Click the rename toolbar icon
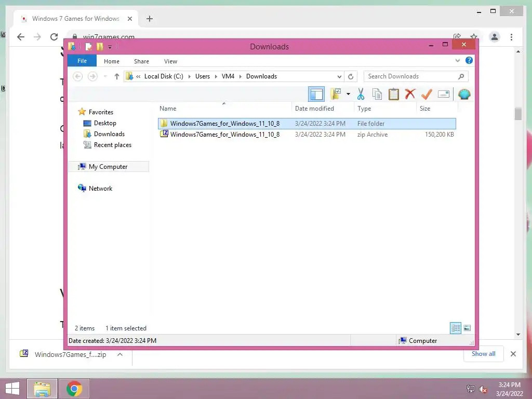 [444, 95]
